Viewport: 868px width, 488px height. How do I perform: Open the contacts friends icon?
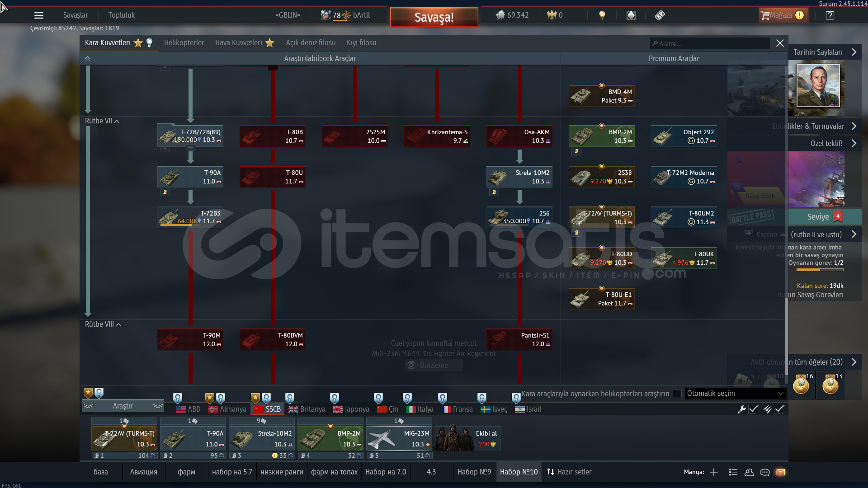coord(749,472)
